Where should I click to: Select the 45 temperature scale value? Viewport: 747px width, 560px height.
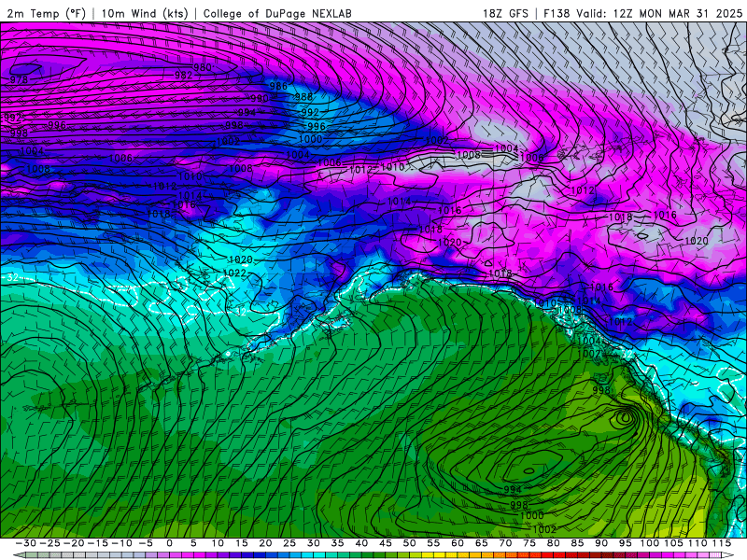click(386, 543)
